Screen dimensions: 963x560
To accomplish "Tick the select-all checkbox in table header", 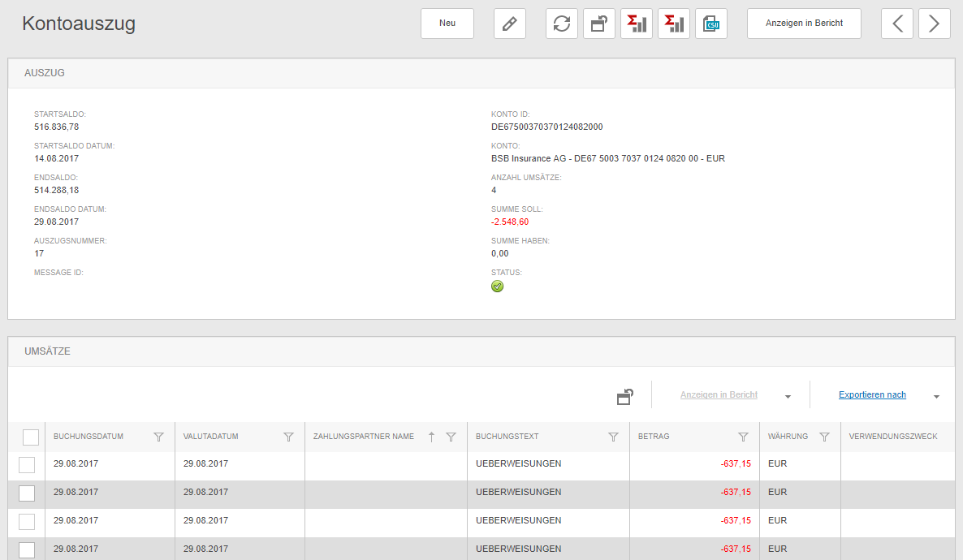I will [31, 437].
